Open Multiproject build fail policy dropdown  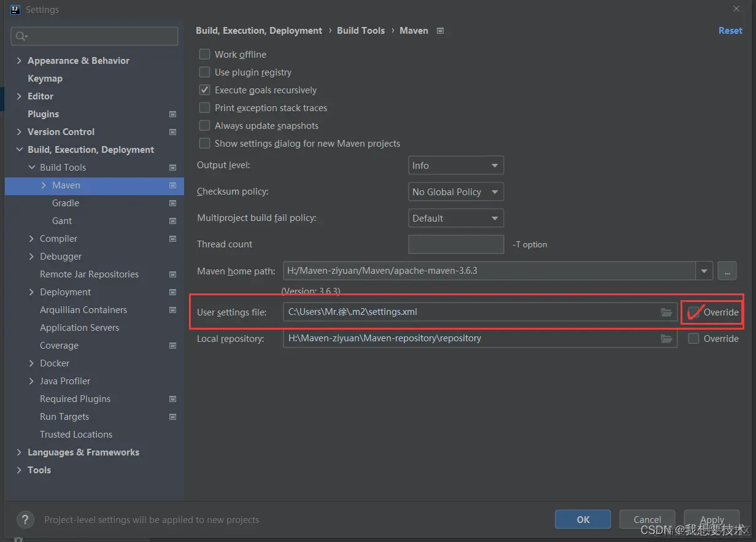(x=456, y=219)
